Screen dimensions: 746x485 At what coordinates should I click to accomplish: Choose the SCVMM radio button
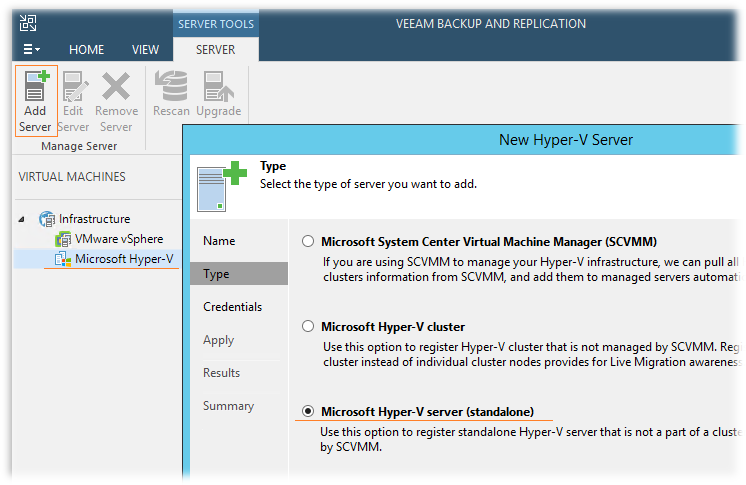pyautogui.click(x=308, y=241)
